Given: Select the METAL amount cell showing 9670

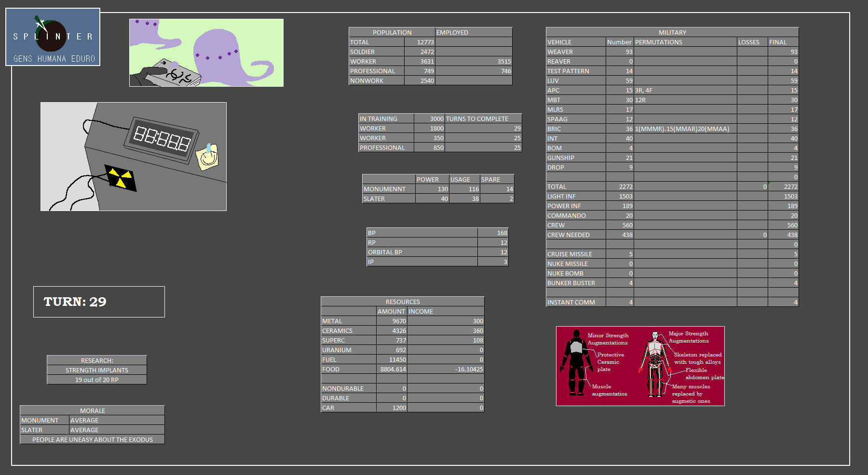Looking at the screenshot, I should (x=392, y=321).
